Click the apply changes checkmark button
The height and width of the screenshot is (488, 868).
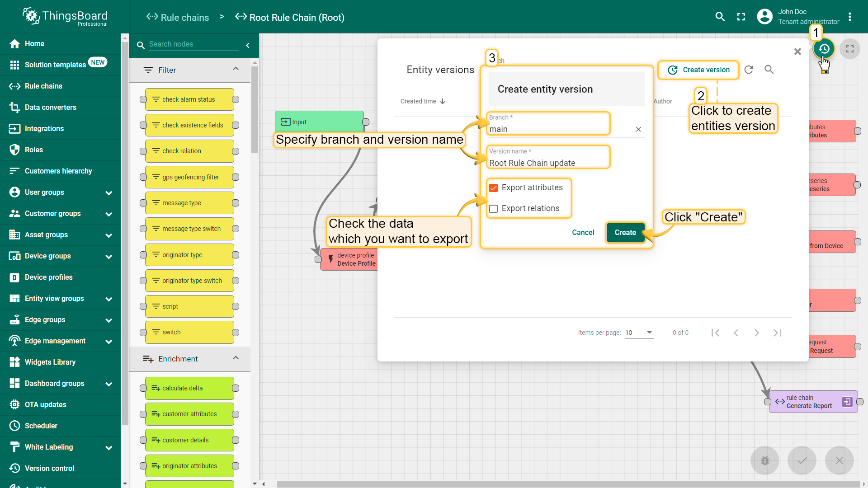click(802, 460)
